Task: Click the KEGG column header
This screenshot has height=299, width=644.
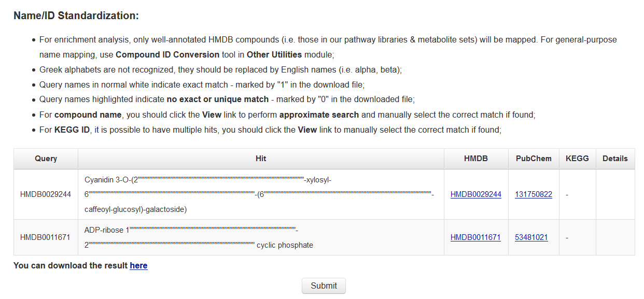Action: [577, 159]
